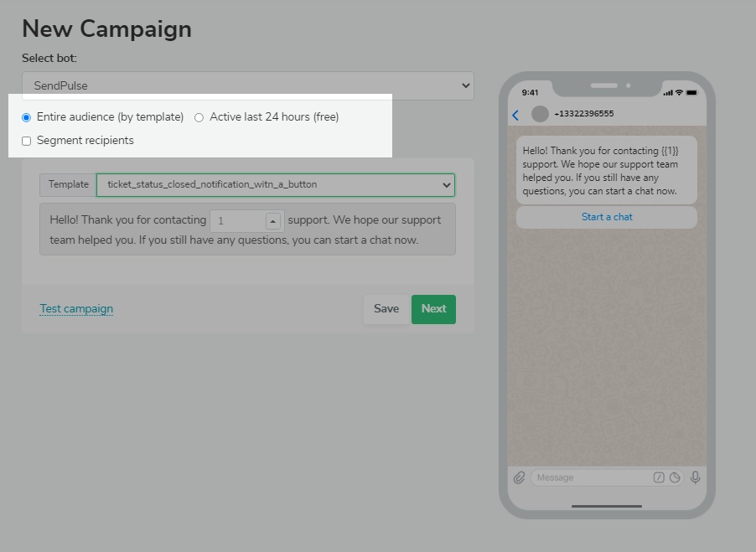This screenshot has height=552, width=756.
Task: Select the Entire audience (by template) option
Action: click(26, 117)
